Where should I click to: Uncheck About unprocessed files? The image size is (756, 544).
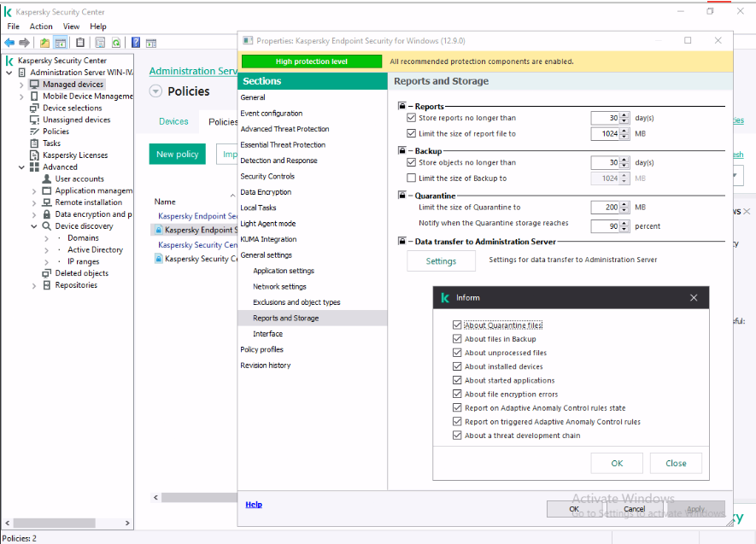(x=457, y=353)
